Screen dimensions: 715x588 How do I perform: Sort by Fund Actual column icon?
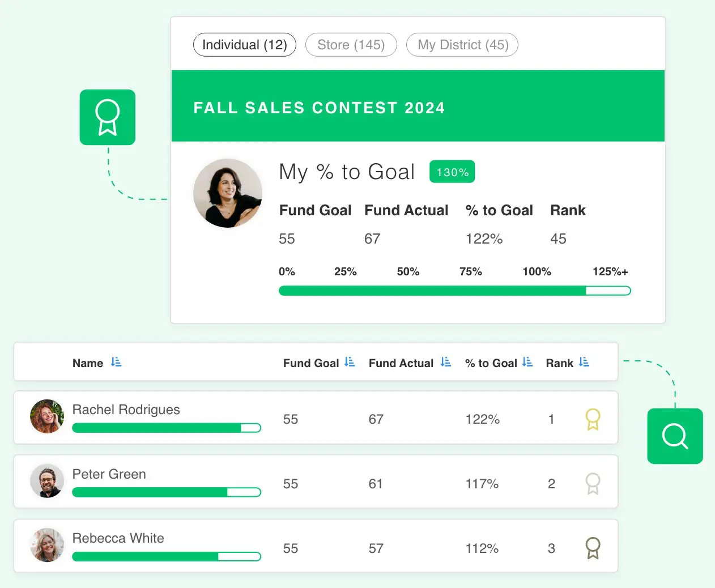[446, 362]
